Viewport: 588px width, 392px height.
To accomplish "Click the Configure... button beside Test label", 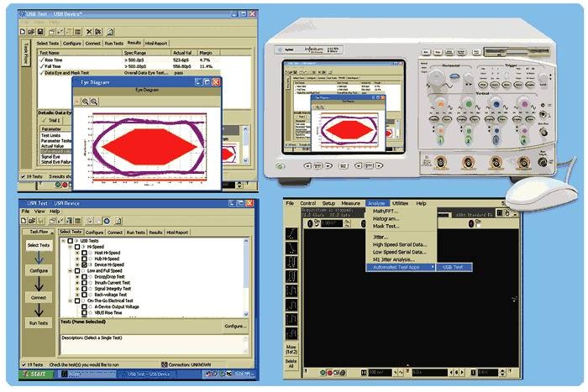I will [235, 326].
